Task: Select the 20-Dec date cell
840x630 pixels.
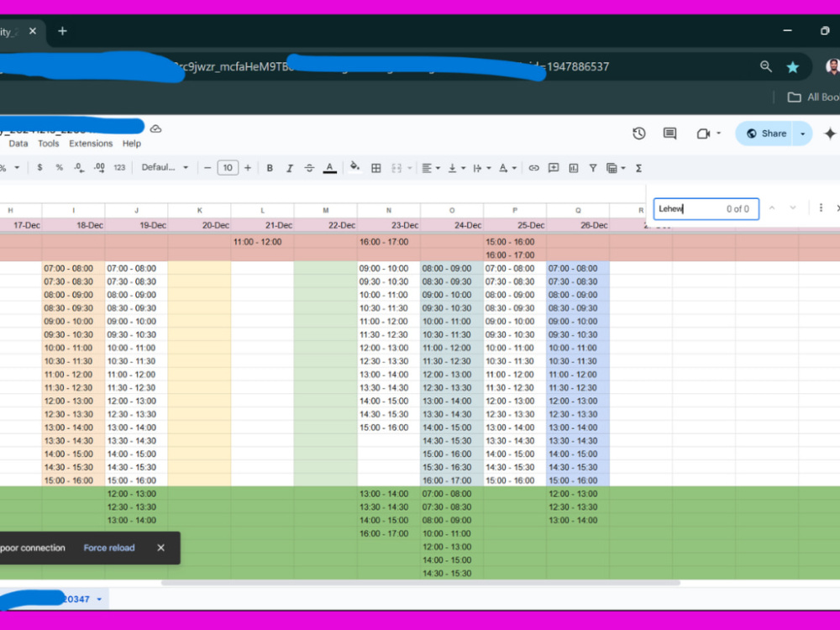Action: point(199,225)
